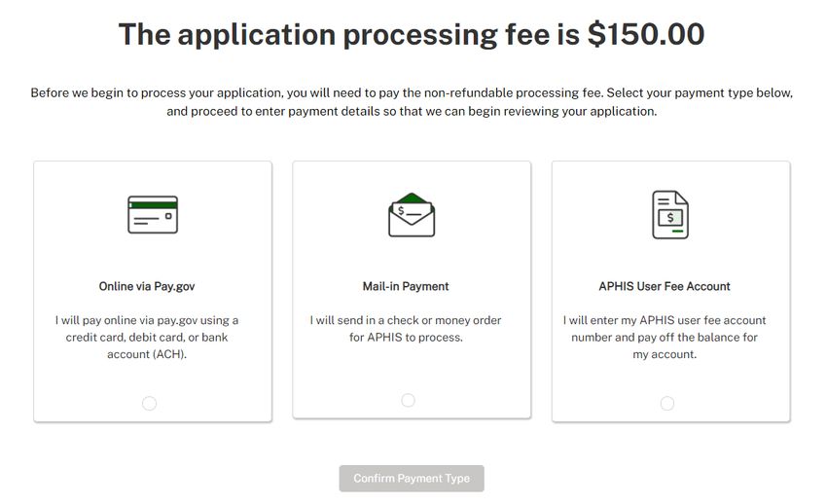
Task: Click the APHIS User Fee Account title
Action: [x=665, y=286]
